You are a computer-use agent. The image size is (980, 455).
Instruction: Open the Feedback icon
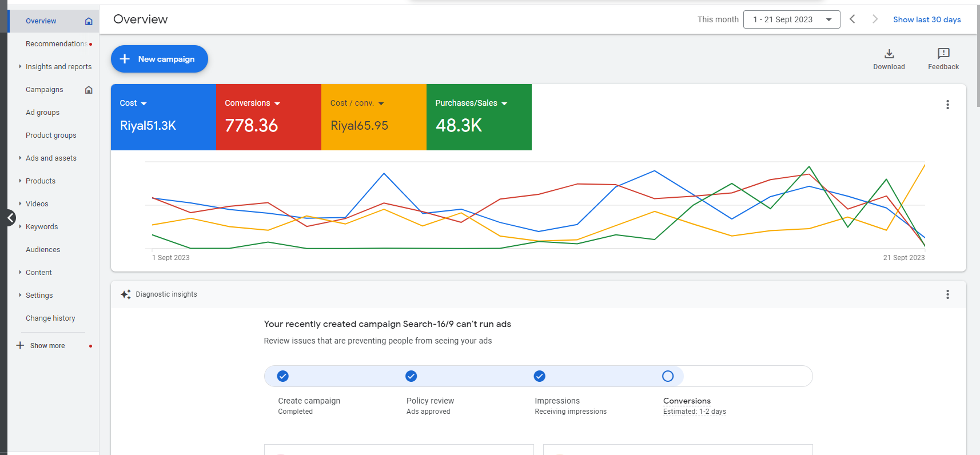[943, 54]
